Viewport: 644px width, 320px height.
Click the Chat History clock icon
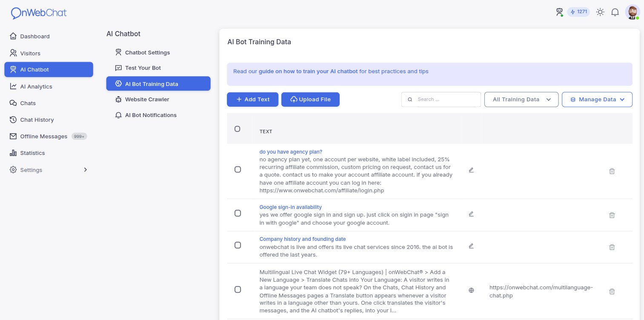tap(13, 120)
